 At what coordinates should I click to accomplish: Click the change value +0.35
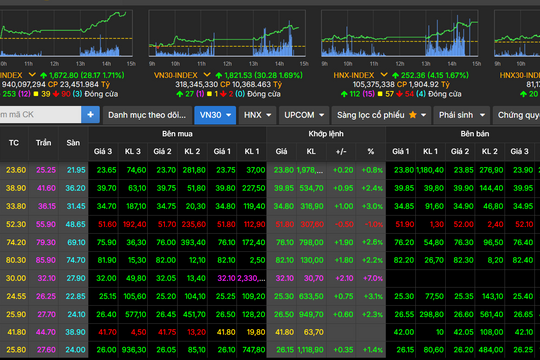343,350
